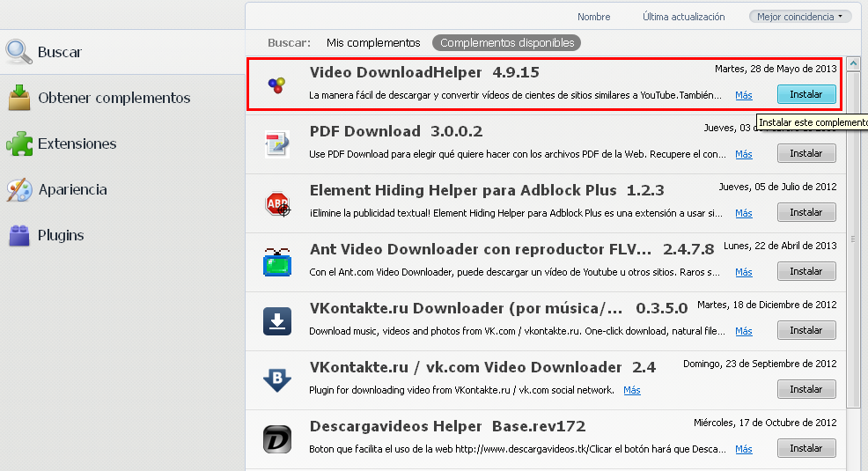The image size is (868, 471).
Task: Sort results by Última actualización
Action: pos(684,17)
